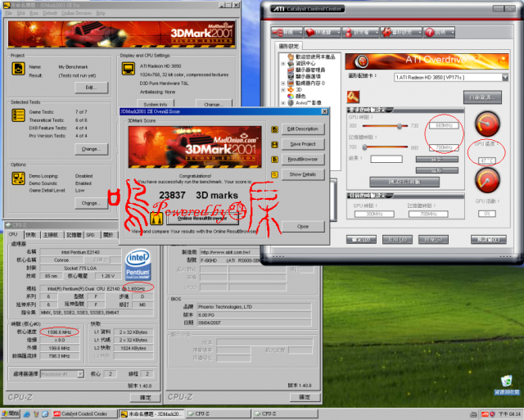
Task: Click the yellow icon left of Online ResultBrowser
Action: point(156,219)
